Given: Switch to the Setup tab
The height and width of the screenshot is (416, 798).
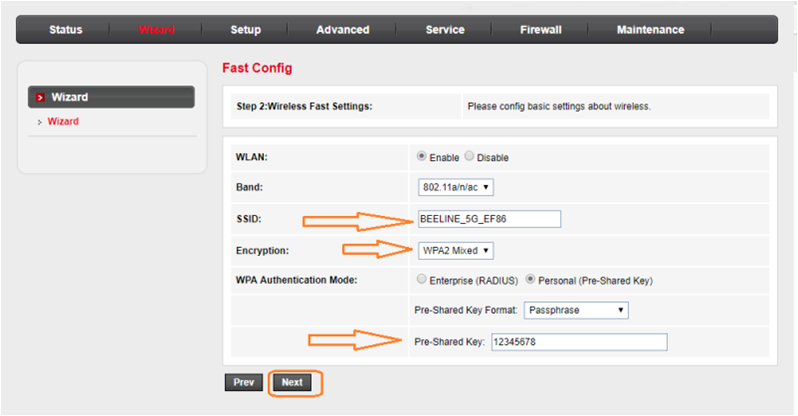Looking at the screenshot, I should 245,30.
